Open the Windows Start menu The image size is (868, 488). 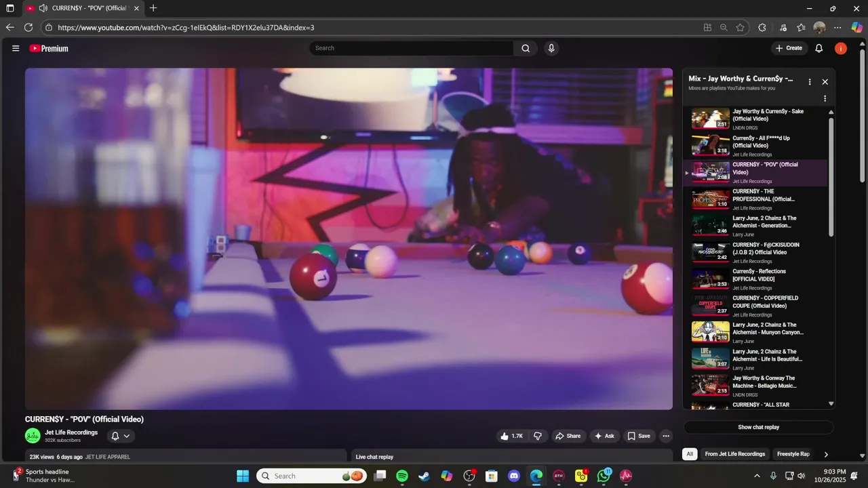point(243,476)
